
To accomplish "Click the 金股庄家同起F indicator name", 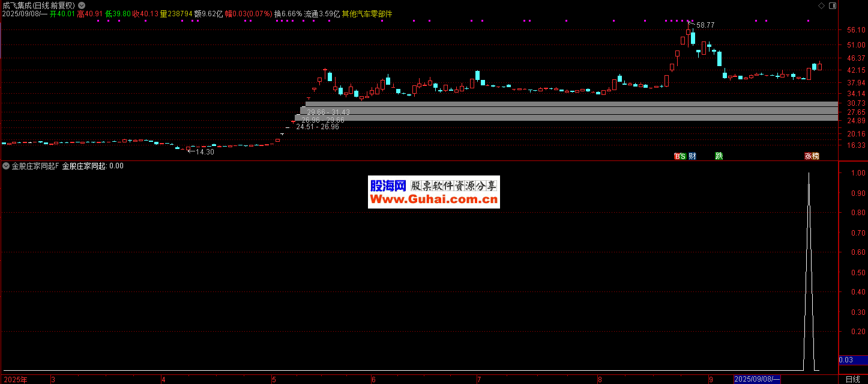I will [35, 166].
